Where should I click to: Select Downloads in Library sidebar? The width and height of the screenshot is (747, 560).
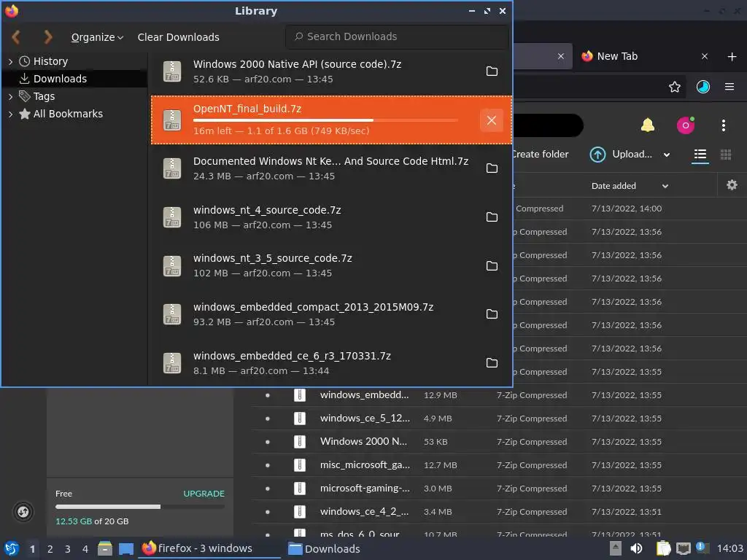pos(60,79)
